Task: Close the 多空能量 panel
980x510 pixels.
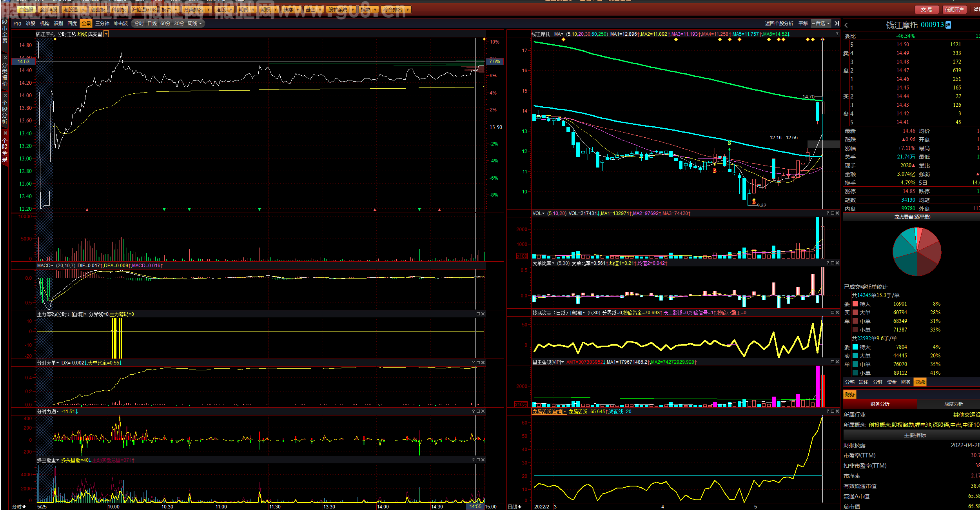Action: pyautogui.click(x=483, y=460)
